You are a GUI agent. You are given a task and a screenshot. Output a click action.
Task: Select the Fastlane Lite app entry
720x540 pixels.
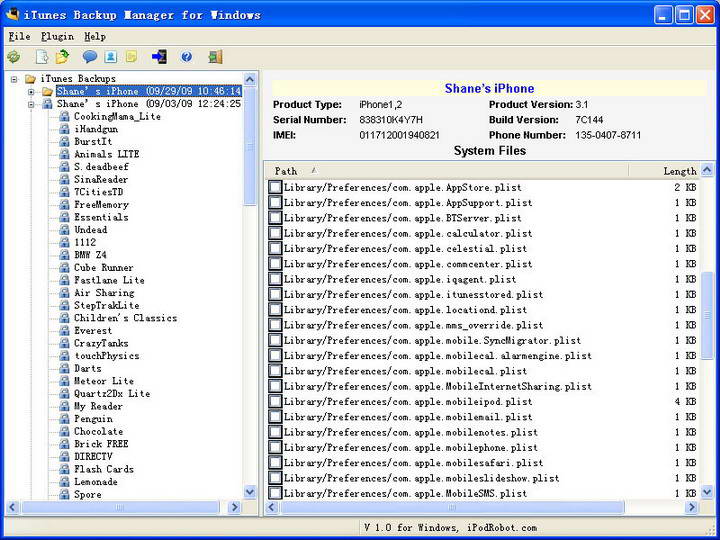(109, 280)
